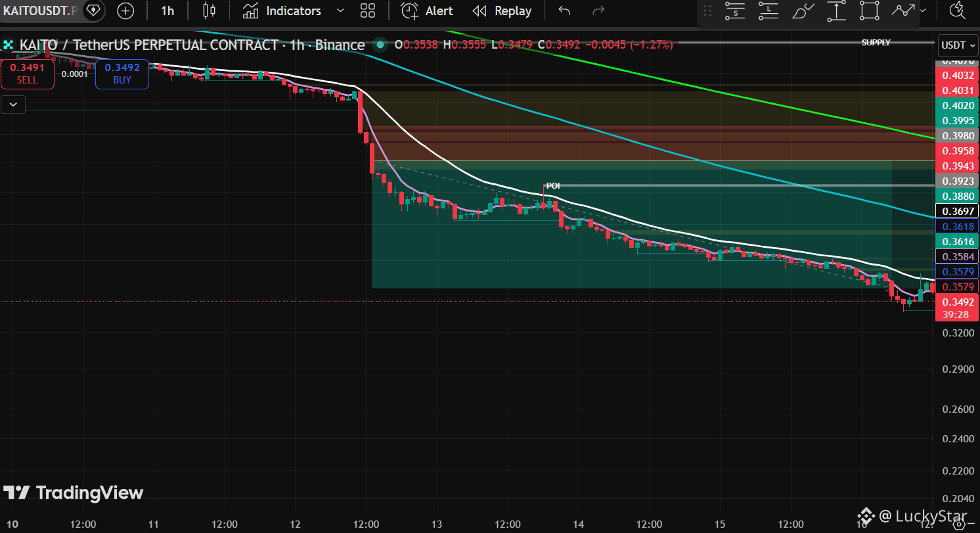Screen dimensions: 980x533
Task: Click the diamond premium icon beside symbol
Action: click(93, 11)
